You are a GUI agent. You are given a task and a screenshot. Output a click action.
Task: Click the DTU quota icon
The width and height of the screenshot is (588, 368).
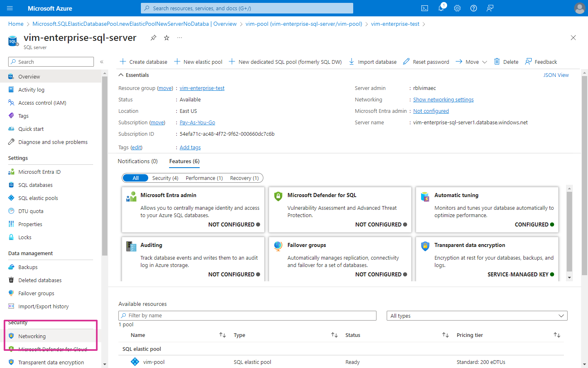coord(11,211)
